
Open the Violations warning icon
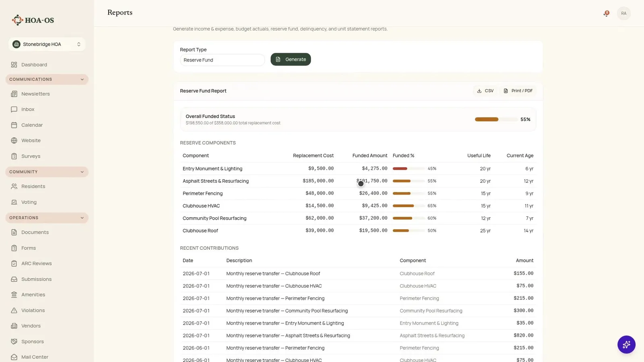click(14, 310)
